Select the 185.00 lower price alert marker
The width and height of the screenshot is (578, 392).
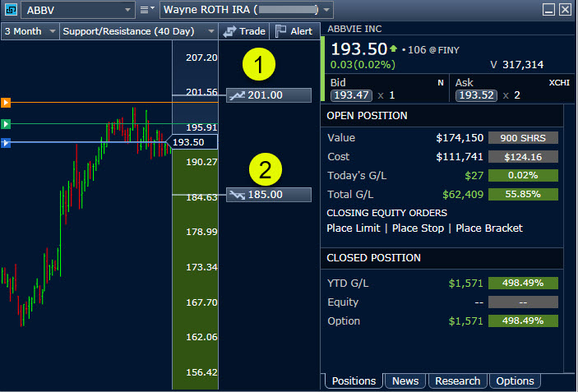[268, 195]
